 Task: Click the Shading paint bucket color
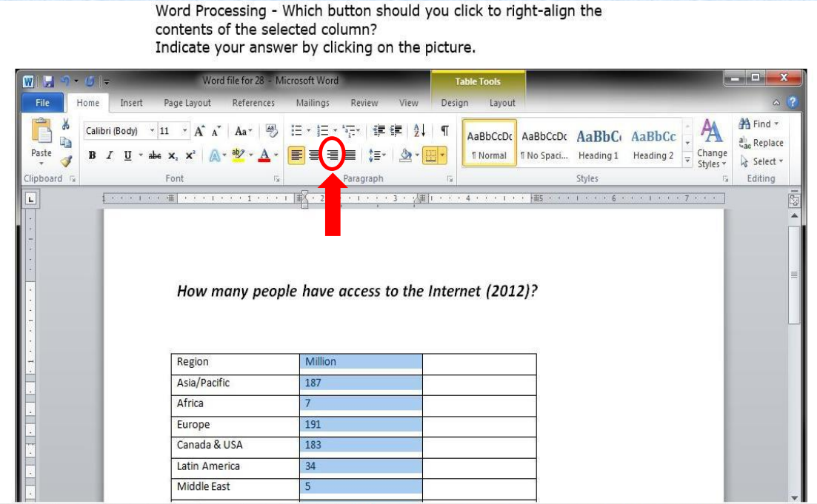(405, 155)
